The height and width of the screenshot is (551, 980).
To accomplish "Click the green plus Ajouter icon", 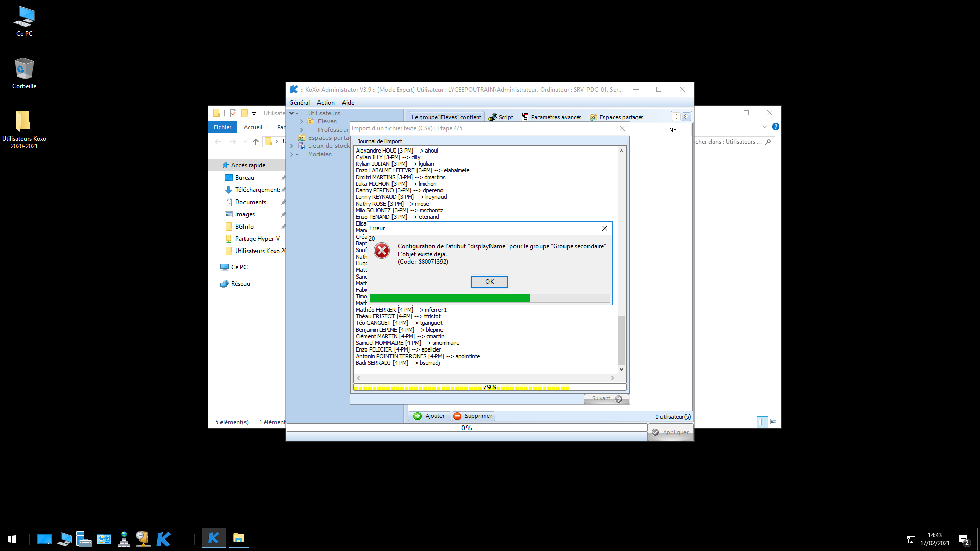I will click(418, 416).
